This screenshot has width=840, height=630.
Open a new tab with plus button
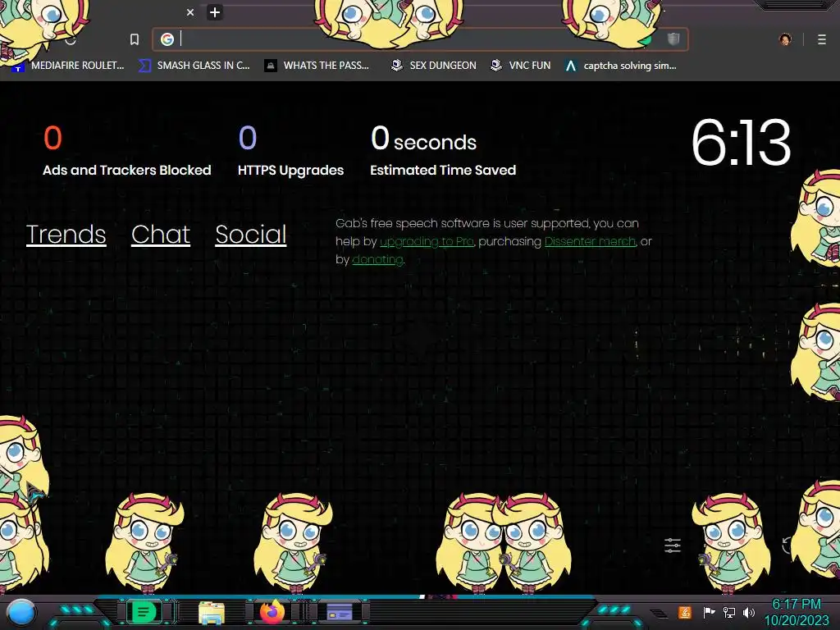[215, 12]
